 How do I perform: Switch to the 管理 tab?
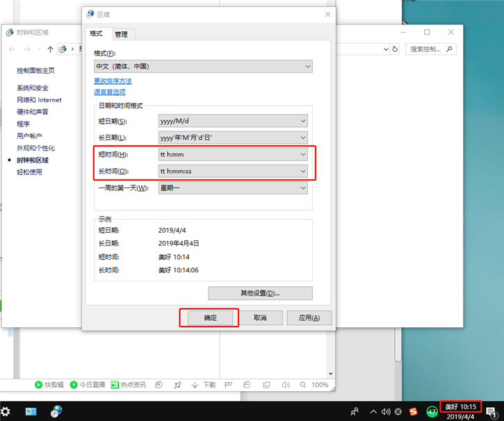coord(121,34)
